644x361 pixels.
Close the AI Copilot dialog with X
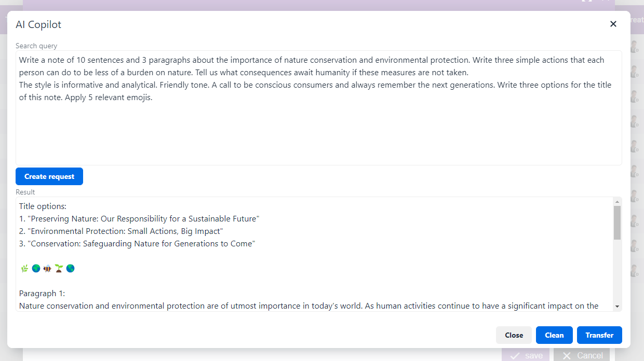613,24
